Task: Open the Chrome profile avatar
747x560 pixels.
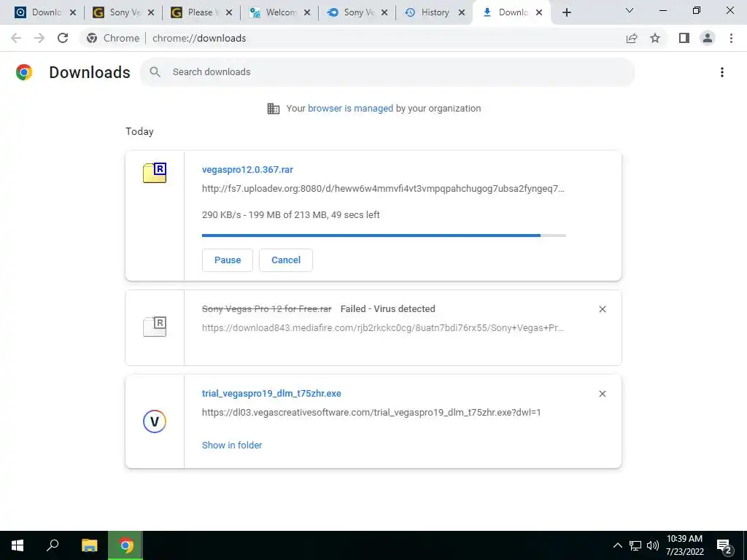Action: click(x=708, y=38)
